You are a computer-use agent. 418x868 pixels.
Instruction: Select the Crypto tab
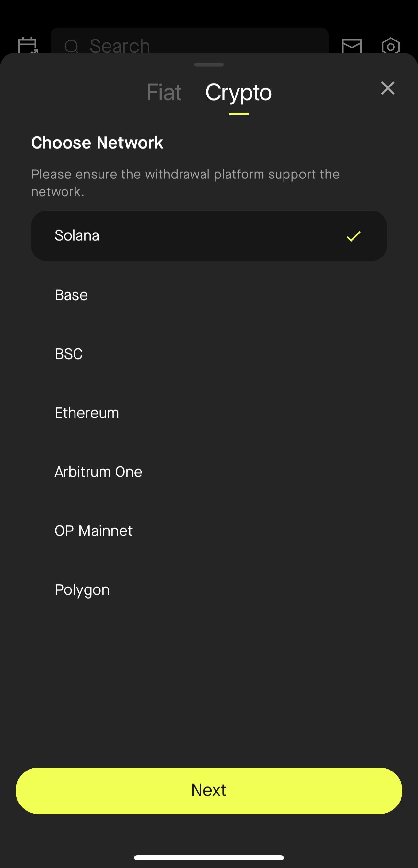(x=238, y=92)
